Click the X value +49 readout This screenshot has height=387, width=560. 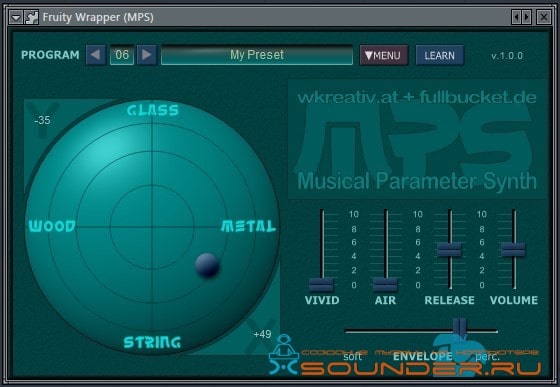pos(262,335)
